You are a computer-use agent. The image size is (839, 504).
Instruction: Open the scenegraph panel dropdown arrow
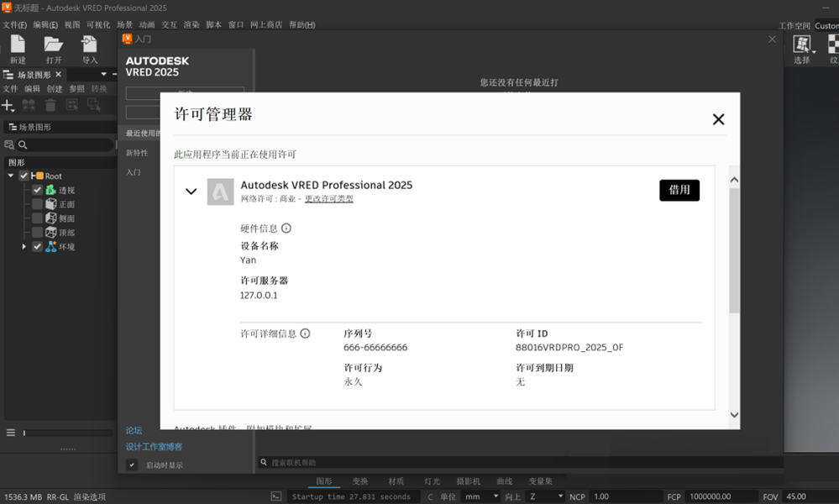click(x=104, y=75)
